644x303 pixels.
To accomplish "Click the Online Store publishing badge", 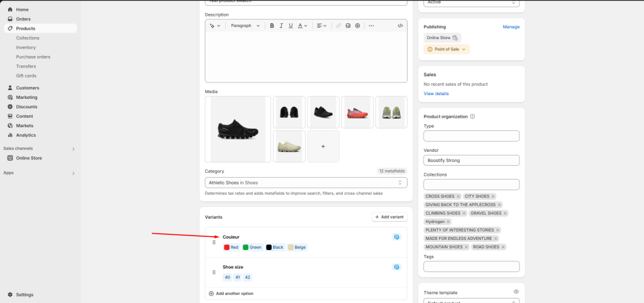I will coord(442,37).
